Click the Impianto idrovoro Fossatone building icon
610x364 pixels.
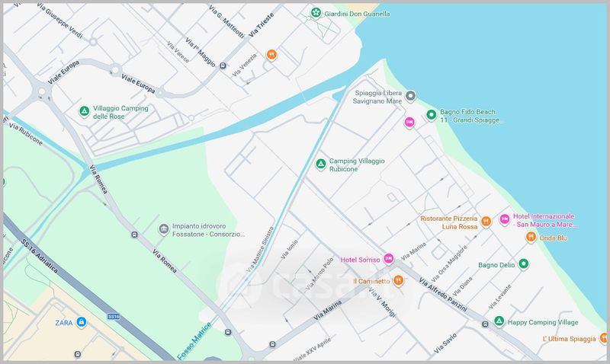click(x=163, y=229)
